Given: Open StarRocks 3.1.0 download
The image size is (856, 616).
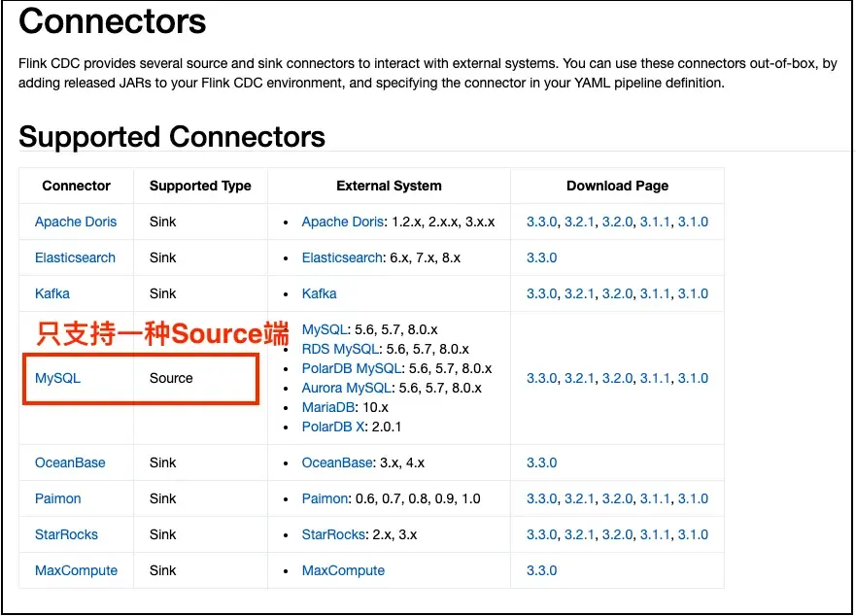Looking at the screenshot, I should pyautogui.click(x=693, y=534).
